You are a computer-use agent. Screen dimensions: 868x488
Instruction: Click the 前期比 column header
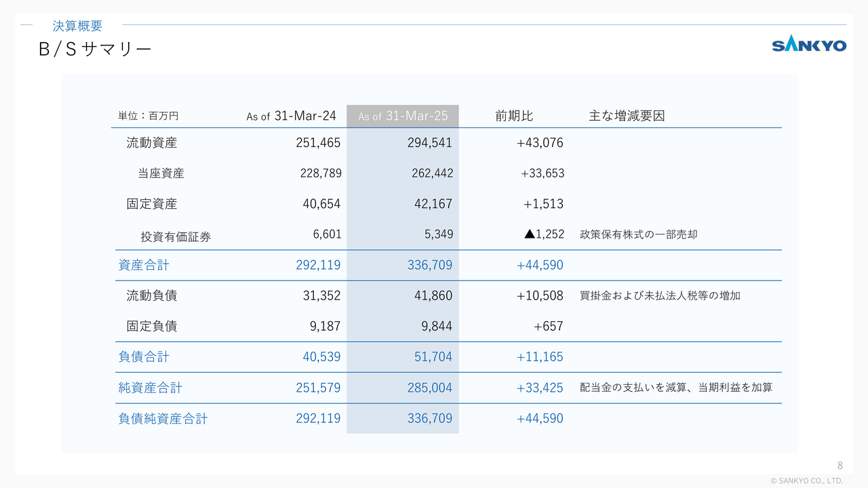click(x=514, y=116)
